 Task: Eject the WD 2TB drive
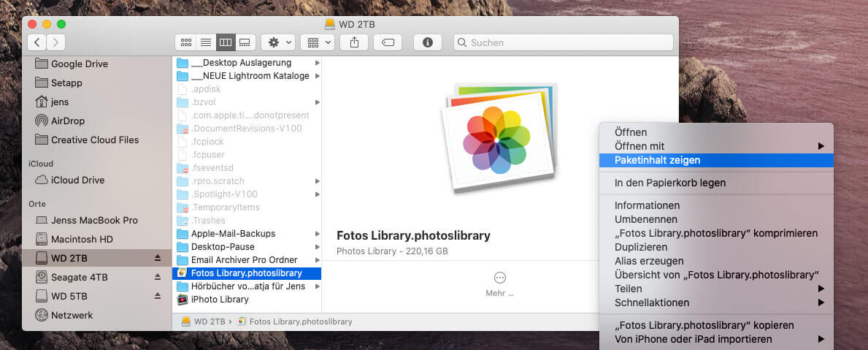pyautogui.click(x=157, y=258)
